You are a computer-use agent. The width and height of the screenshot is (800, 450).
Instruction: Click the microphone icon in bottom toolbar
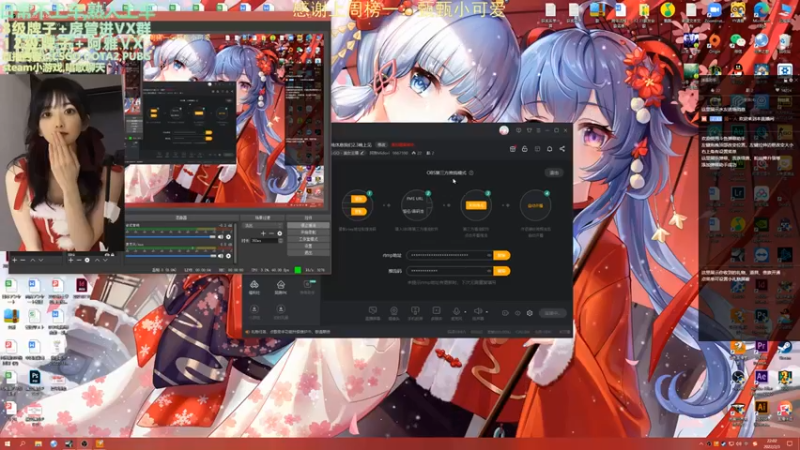pyautogui.click(x=456, y=311)
